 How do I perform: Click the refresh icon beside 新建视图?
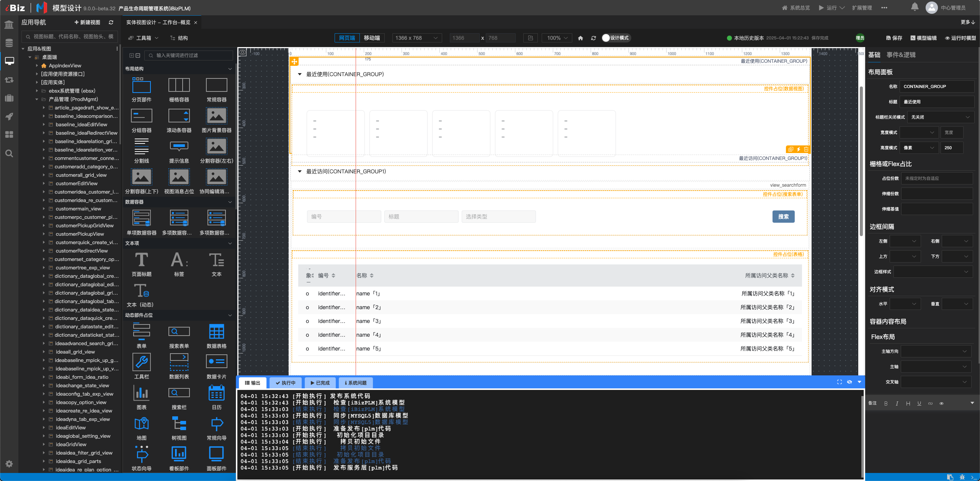coord(111,23)
